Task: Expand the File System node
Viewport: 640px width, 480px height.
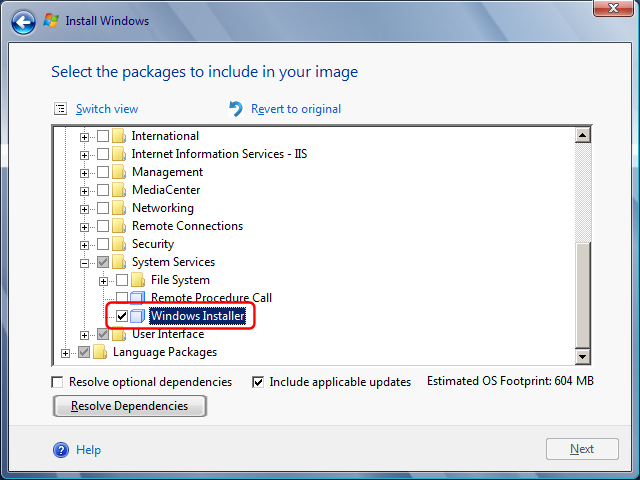Action: (103, 281)
